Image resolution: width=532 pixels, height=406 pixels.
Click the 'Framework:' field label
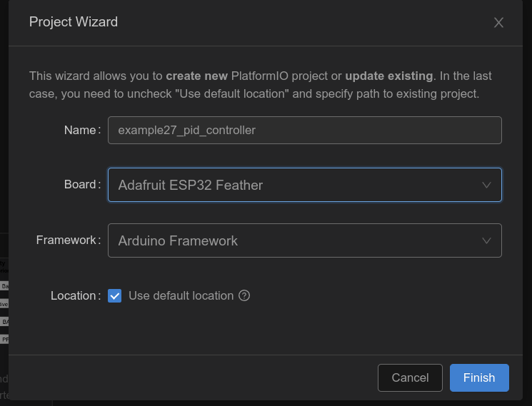[x=68, y=240]
